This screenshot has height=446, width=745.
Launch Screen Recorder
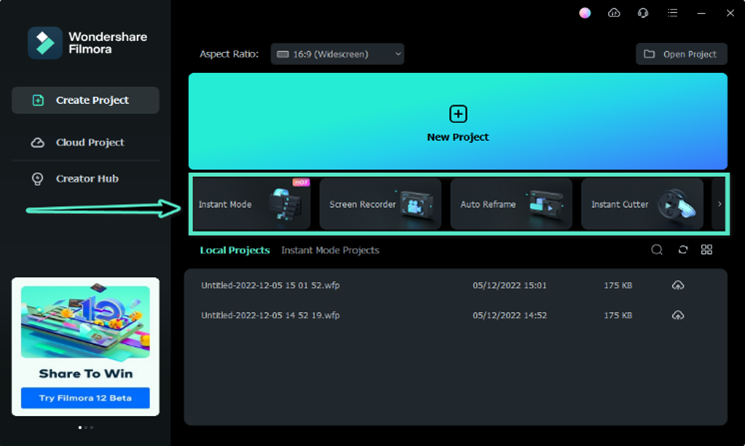point(380,204)
